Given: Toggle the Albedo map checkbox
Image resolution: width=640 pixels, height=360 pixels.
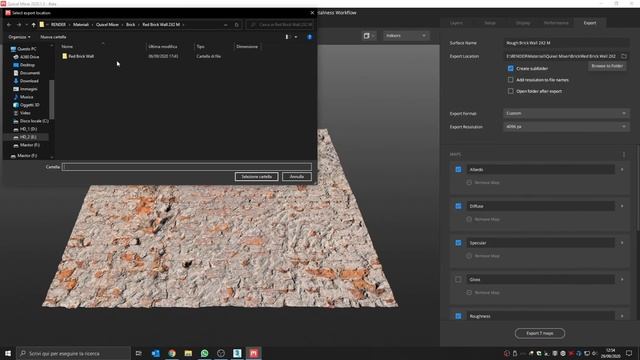Looking at the screenshot, I should [458, 169].
